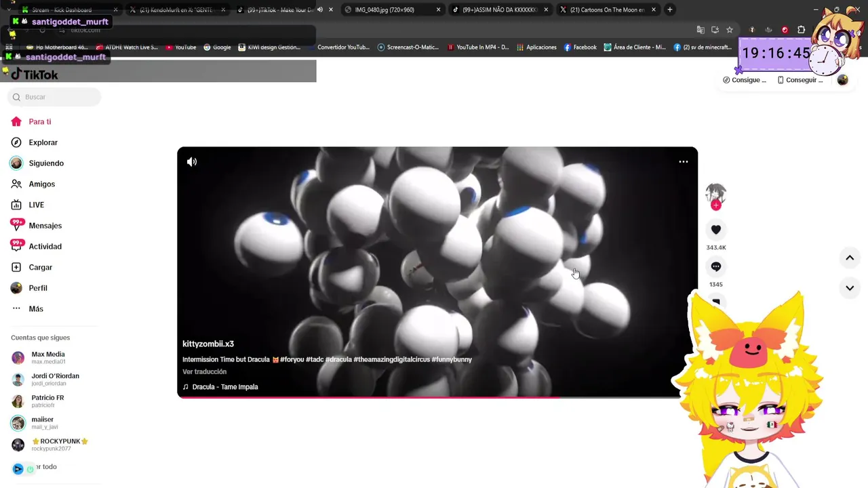The height and width of the screenshot is (488, 868).
Task: Open sv de minecraft bookmark
Action: [703, 47]
